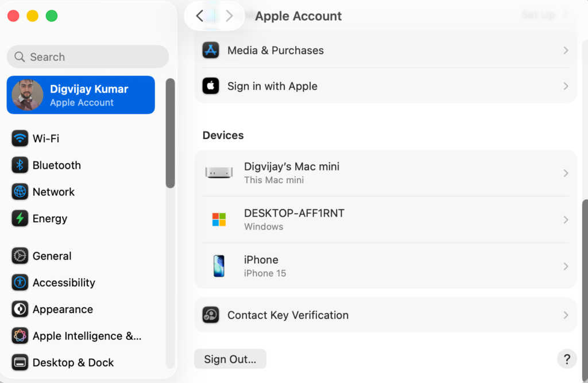Click the green Energy icon
The image size is (588, 383).
(x=20, y=219)
